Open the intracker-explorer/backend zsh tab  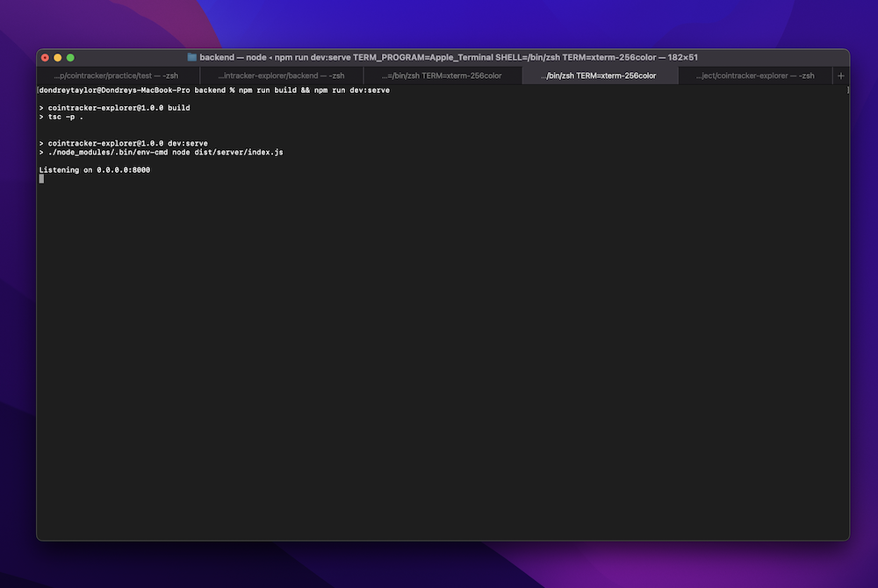coord(281,75)
